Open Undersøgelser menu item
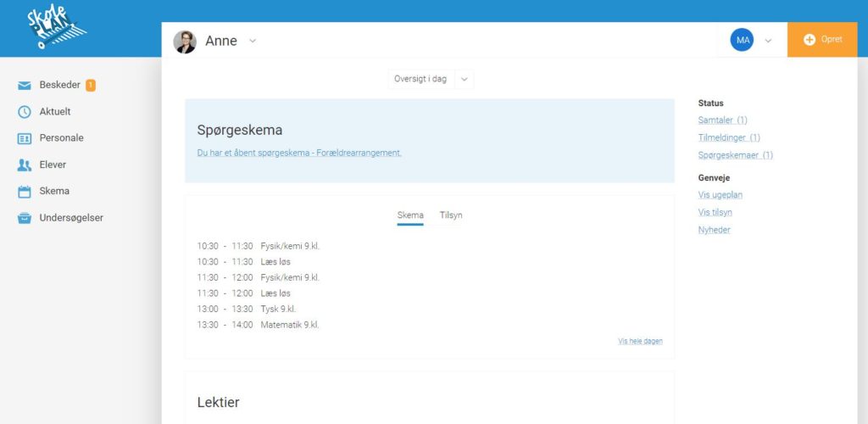868x424 pixels. [71, 218]
